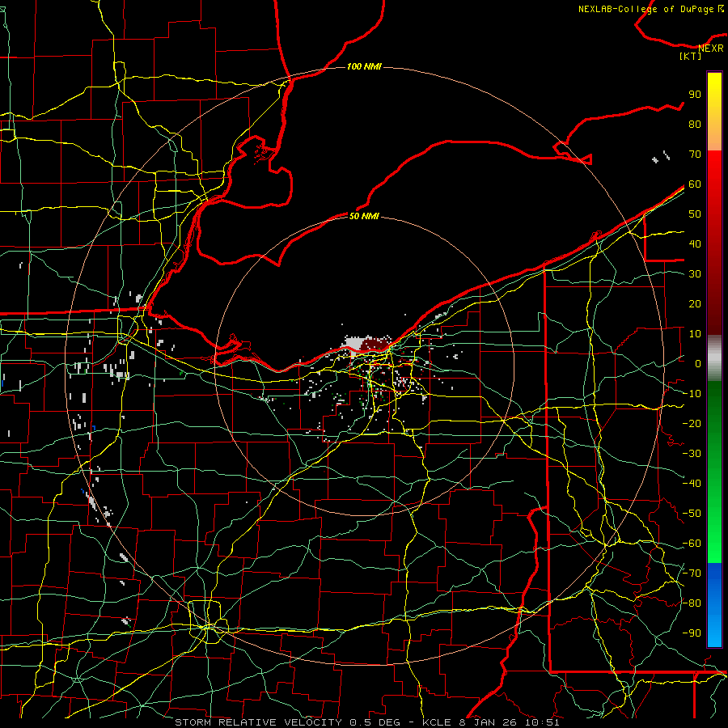The width and height of the screenshot is (728, 728).
Task: Click the -60 value on velocity scale
Action: point(692,544)
